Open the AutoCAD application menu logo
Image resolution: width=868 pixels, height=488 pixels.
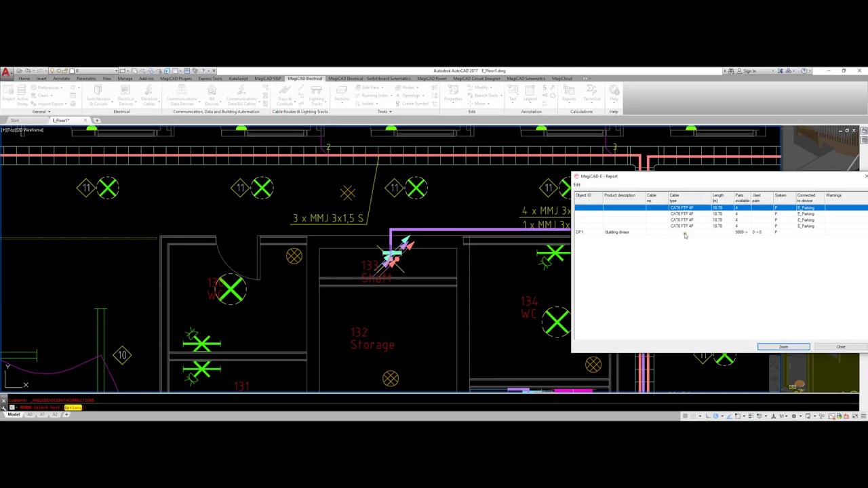5,73
